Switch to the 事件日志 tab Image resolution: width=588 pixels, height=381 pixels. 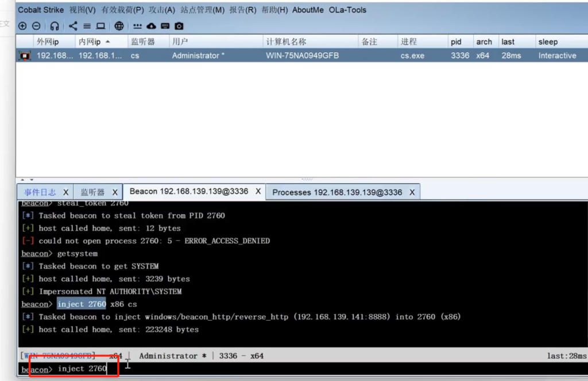(40, 192)
